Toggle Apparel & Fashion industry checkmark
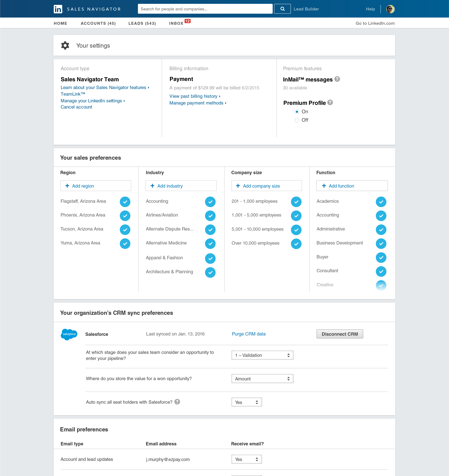Screen dimensions: 449x476 pos(210,258)
